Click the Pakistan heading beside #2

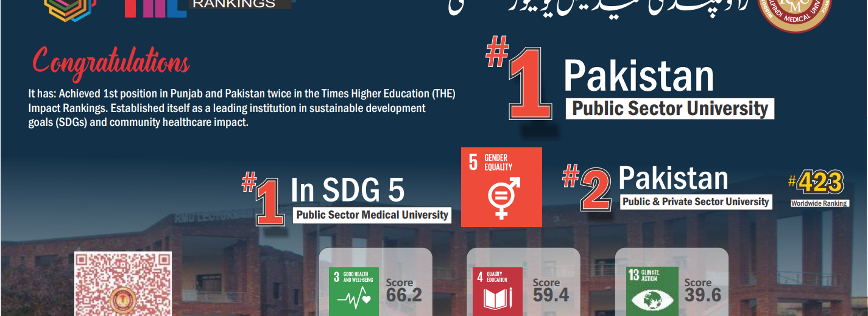(x=673, y=179)
